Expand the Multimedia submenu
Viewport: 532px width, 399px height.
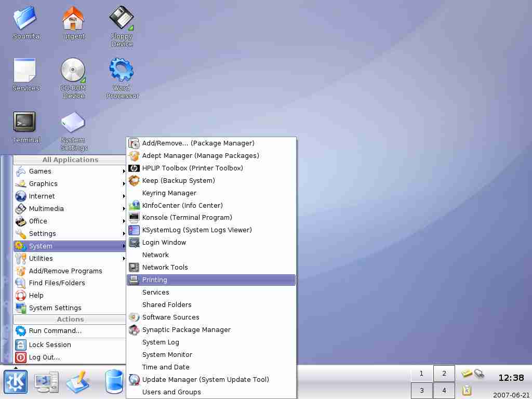pos(70,209)
